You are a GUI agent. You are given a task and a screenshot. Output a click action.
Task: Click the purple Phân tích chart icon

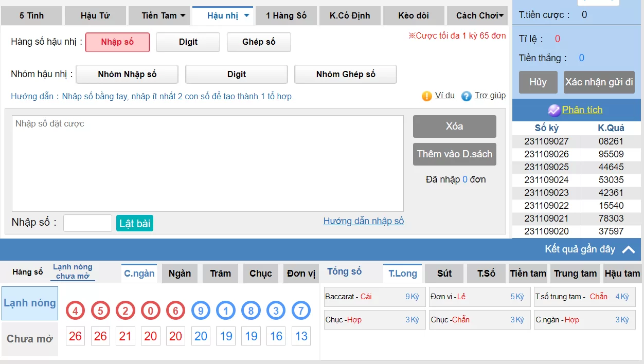(x=554, y=110)
